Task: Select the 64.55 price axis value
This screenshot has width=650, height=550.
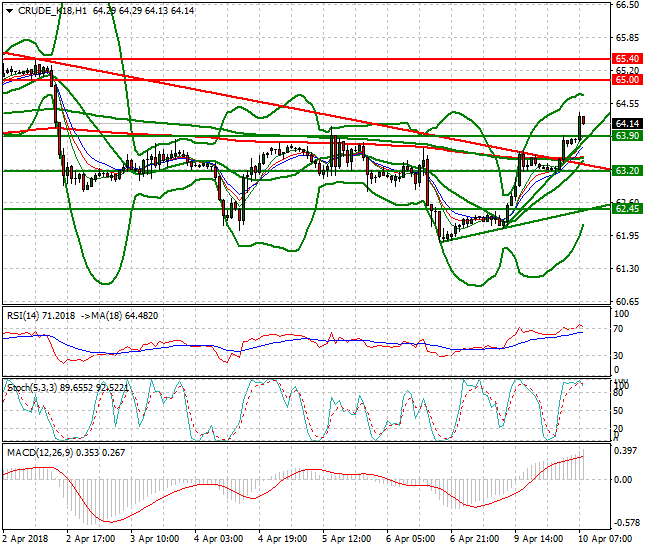Action: tap(627, 104)
